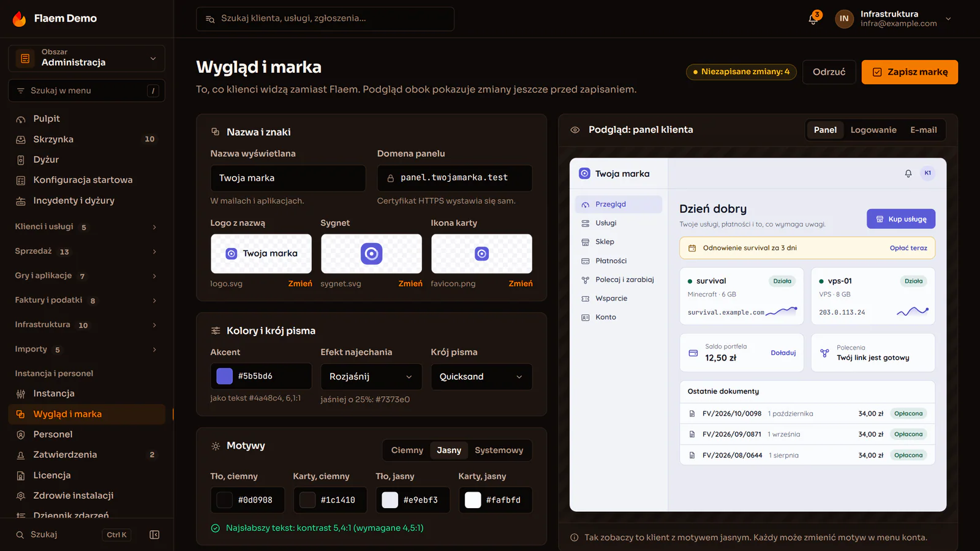Select the Jasny theme option

(x=449, y=450)
